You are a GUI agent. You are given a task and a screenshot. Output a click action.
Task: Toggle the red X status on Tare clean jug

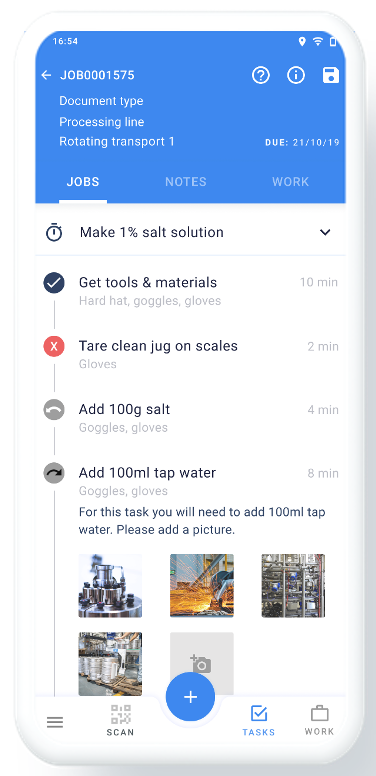pos(54,347)
